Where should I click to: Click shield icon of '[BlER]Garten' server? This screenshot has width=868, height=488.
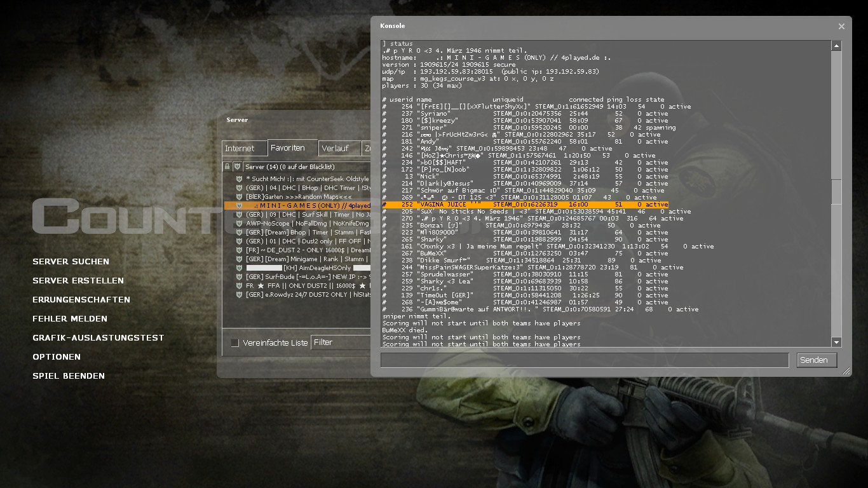[x=240, y=197]
